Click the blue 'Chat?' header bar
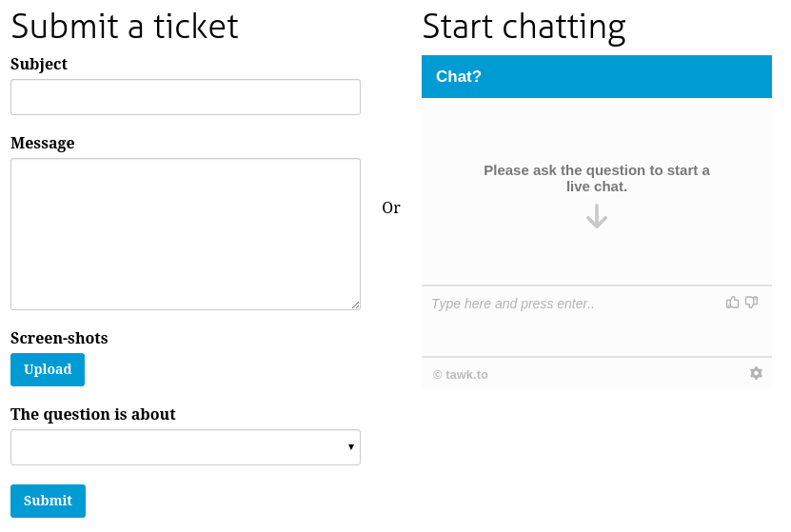The height and width of the screenshot is (532, 791). pyautogui.click(x=597, y=77)
